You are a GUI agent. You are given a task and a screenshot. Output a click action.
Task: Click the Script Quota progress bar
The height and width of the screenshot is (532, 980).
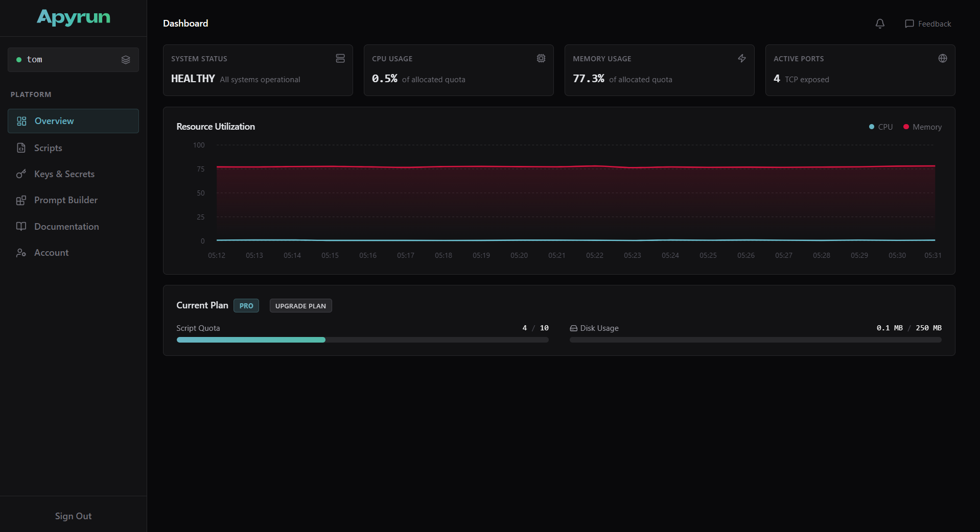(x=362, y=340)
